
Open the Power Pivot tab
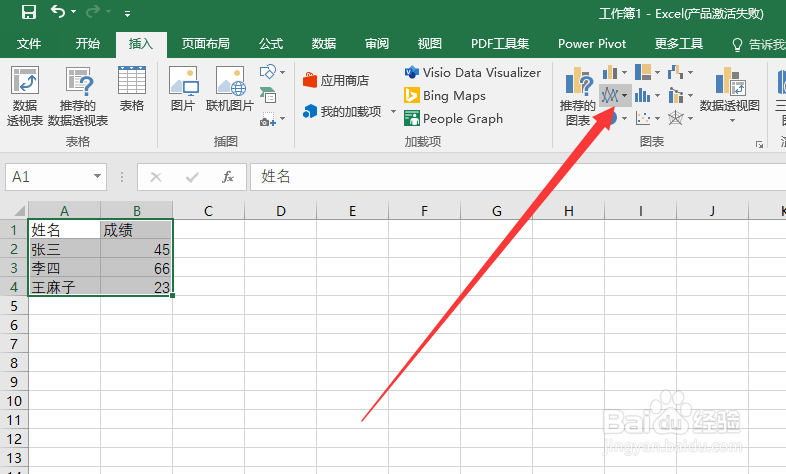click(592, 44)
